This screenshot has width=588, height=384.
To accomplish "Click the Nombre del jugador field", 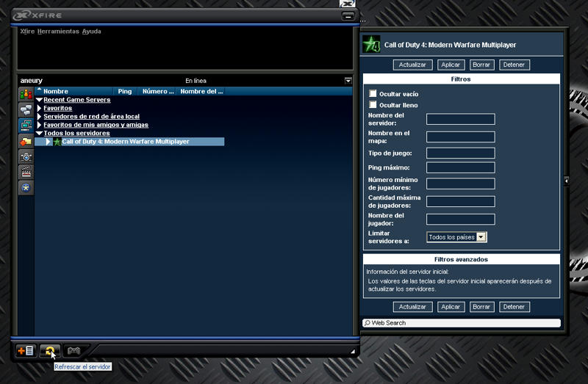I will point(461,219).
